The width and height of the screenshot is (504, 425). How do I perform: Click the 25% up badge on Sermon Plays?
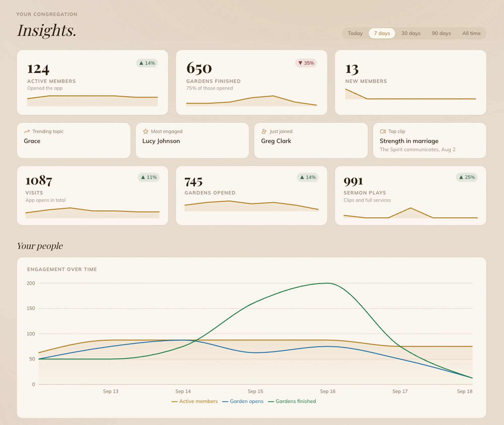click(x=467, y=177)
